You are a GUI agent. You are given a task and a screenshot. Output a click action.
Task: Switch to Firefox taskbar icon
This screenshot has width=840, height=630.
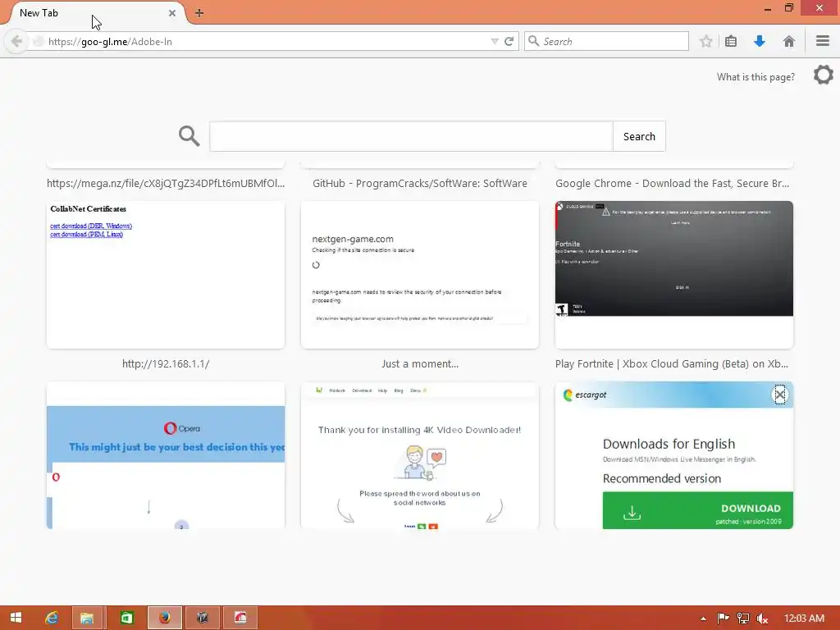(x=165, y=618)
